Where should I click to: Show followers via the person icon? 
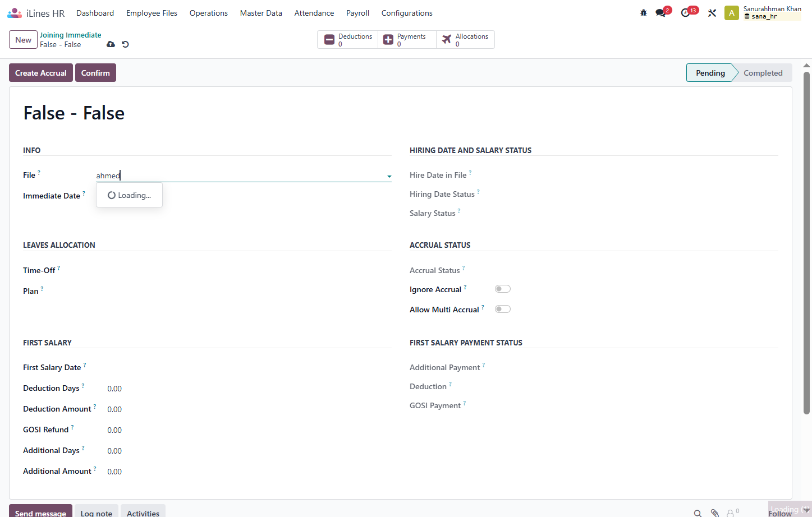click(x=732, y=513)
